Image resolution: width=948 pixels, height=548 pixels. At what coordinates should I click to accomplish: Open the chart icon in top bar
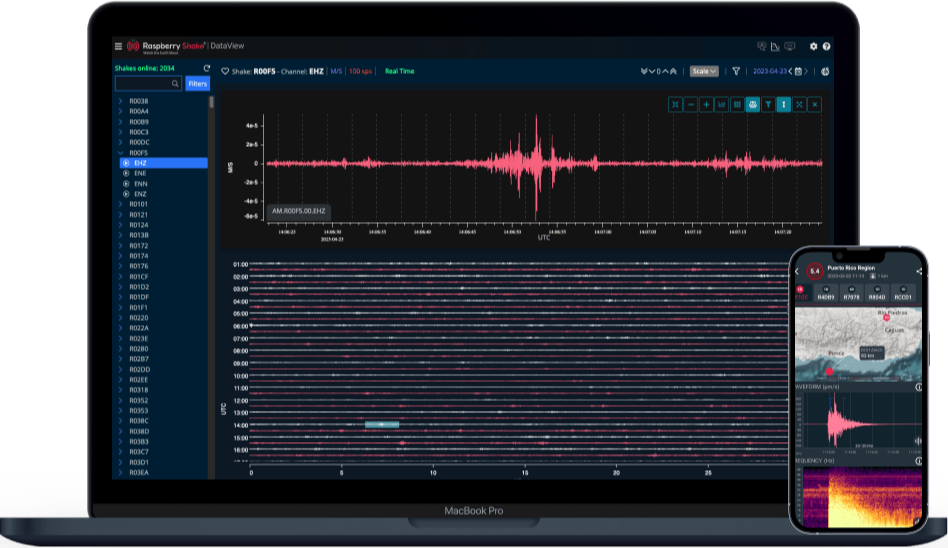[775, 46]
